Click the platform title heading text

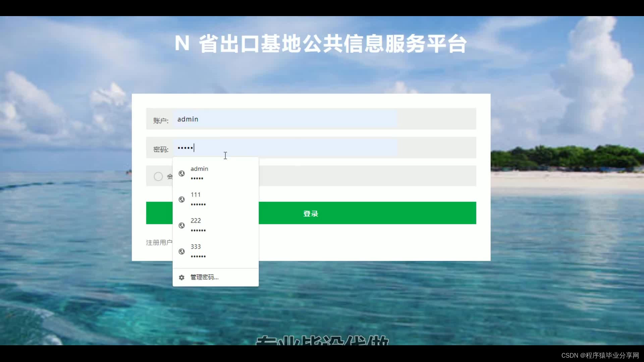pos(320,44)
